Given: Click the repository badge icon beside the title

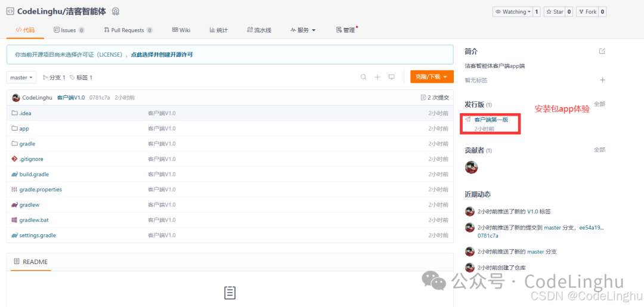Looking at the screenshot, I should (116, 11).
